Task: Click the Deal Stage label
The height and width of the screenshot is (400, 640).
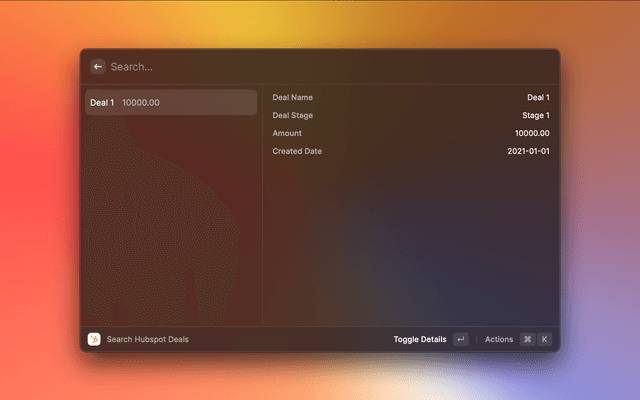Action: pyautogui.click(x=293, y=116)
